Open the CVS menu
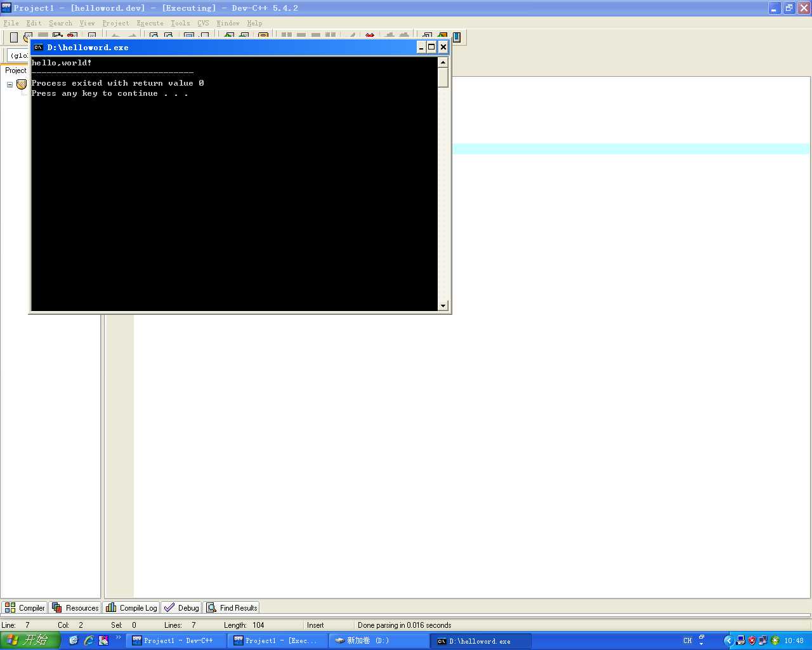Screen dimensions: 812x650 [x=203, y=23]
